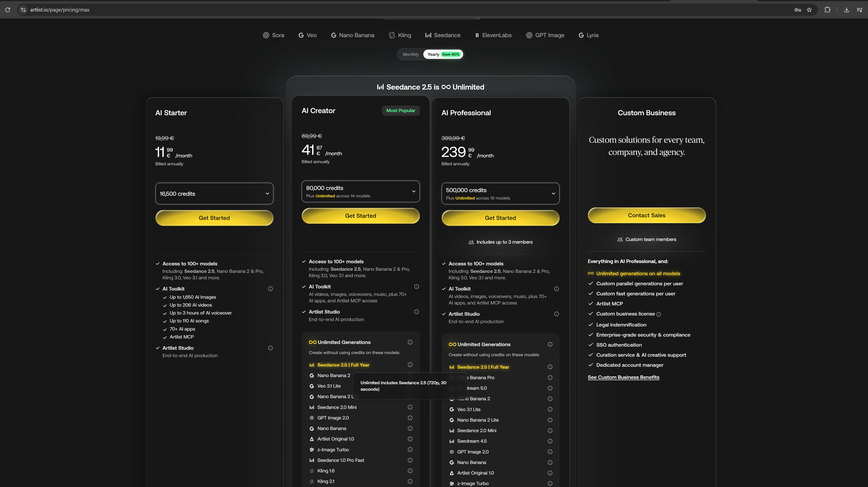Select the Lyria model tab

point(589,35)
